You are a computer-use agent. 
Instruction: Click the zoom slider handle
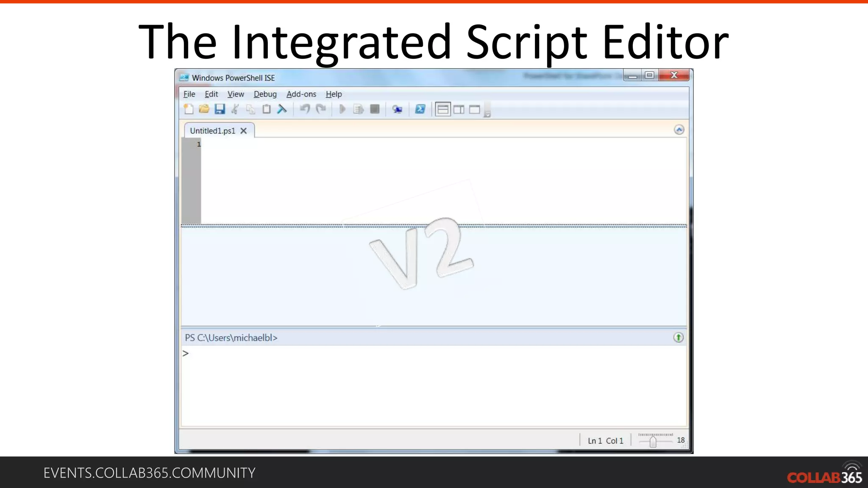[653, 442]
